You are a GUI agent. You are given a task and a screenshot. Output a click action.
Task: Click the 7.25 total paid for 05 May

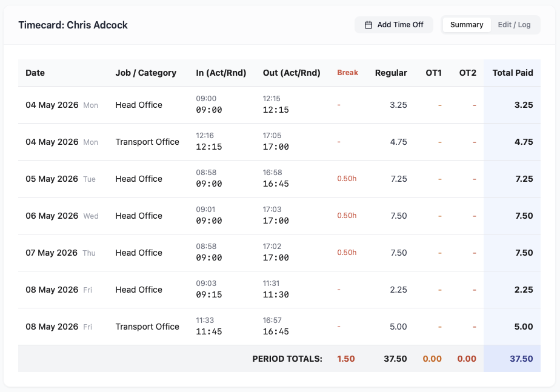click(x=524, y=179)
